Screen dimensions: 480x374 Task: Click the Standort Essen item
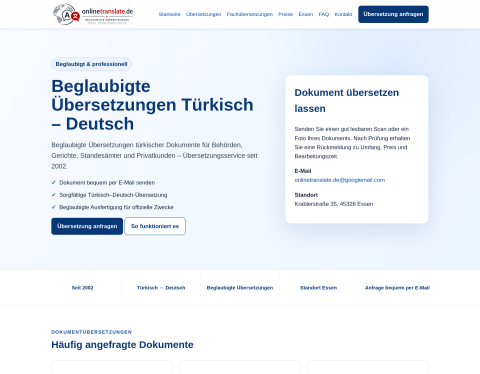pos(318,288)
